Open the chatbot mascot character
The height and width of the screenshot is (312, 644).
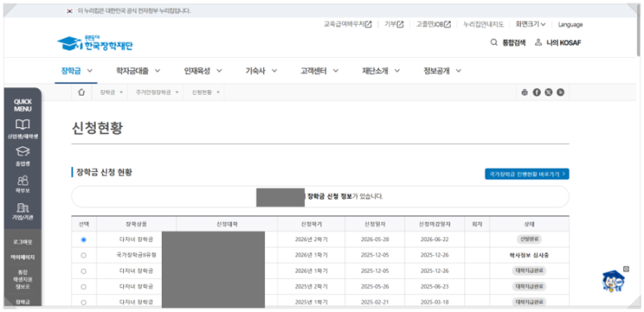(613, 281)
